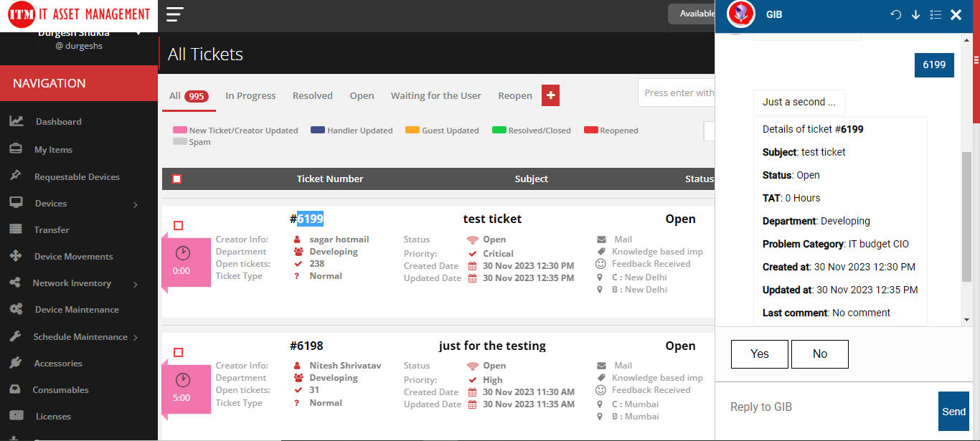Click the down arrow icon in chat header
Screen dimensions: 980x441
coord(915,15)
